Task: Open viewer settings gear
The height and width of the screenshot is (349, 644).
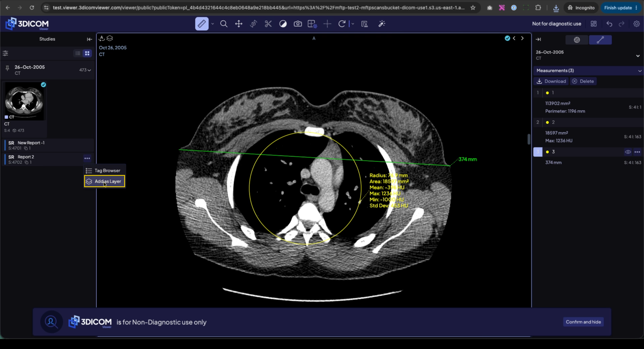Action: (x=636, y=24)
